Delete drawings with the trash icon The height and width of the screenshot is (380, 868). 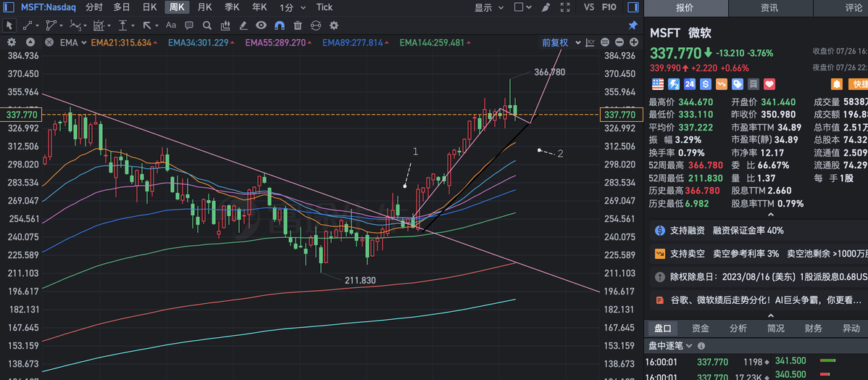(298, 25)
